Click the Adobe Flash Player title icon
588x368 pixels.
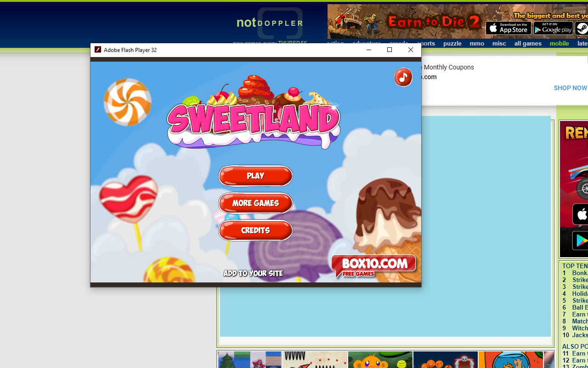pyautogui.click(x=98, y=50)
